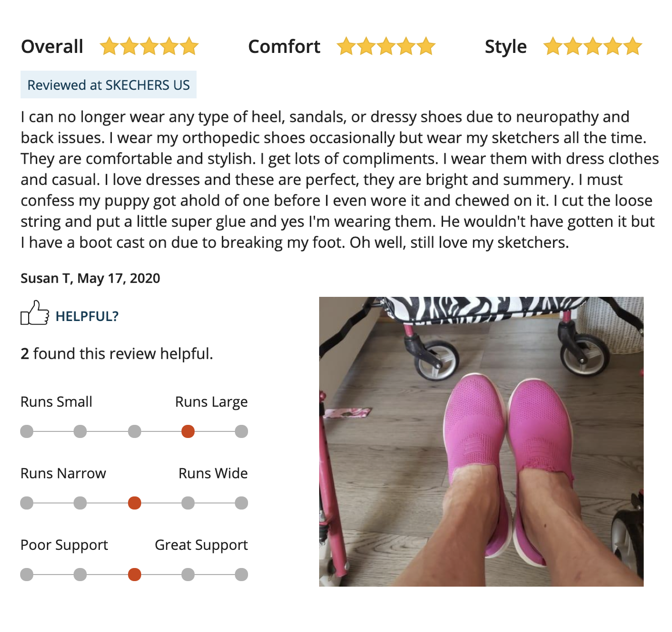This screenshot has width=672, height=632.
Task: Click reviewer name Susan T, May 17, 2020
Action: pos(90,278)
